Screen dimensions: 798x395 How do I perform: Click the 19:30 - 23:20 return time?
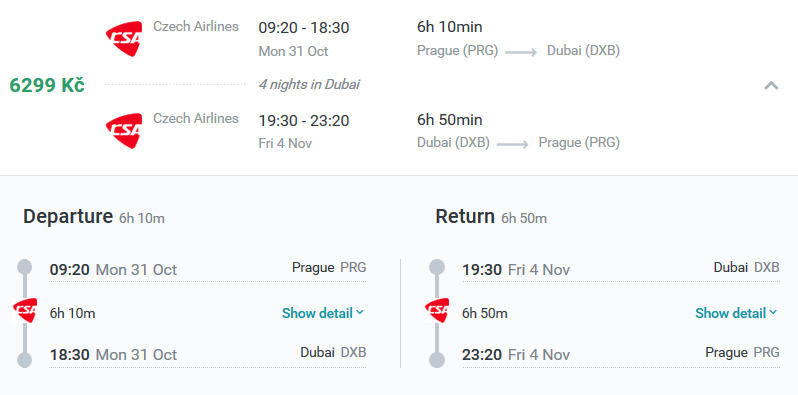304,121
